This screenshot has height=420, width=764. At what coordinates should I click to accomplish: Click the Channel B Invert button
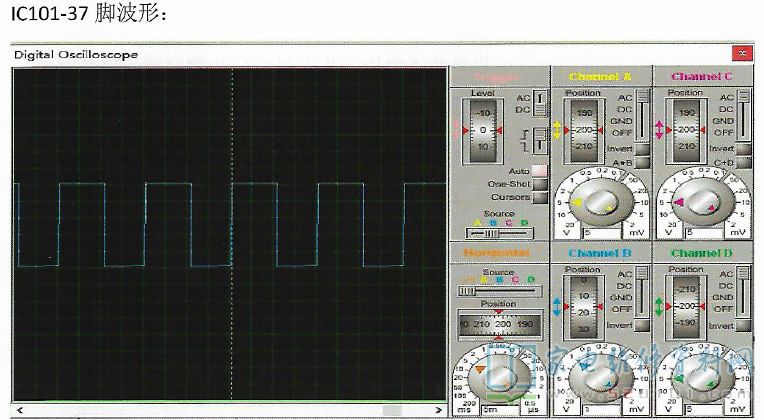[x=642, y=325]
